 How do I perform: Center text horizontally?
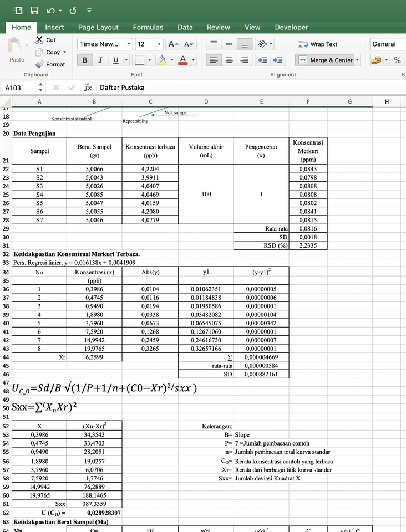click(x=229, y=60)
